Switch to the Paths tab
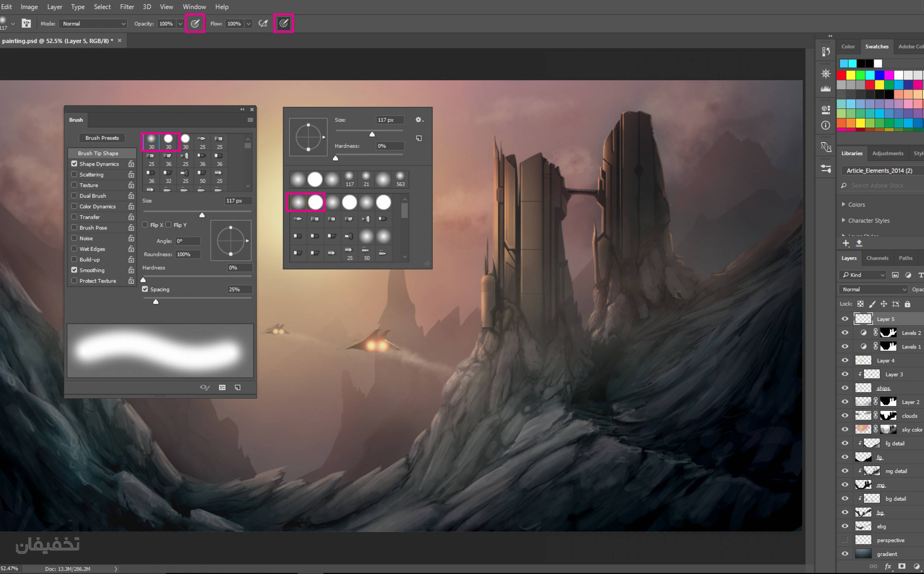 pos(905,258)
